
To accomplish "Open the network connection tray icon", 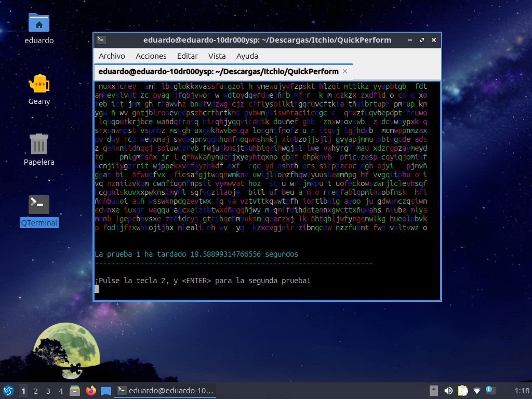I will tap(477, 391).
